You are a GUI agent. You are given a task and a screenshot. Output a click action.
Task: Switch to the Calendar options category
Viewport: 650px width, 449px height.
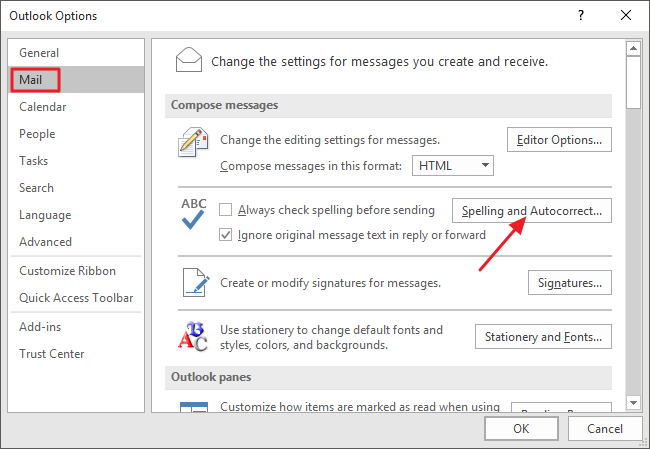[x=76, y=107]
